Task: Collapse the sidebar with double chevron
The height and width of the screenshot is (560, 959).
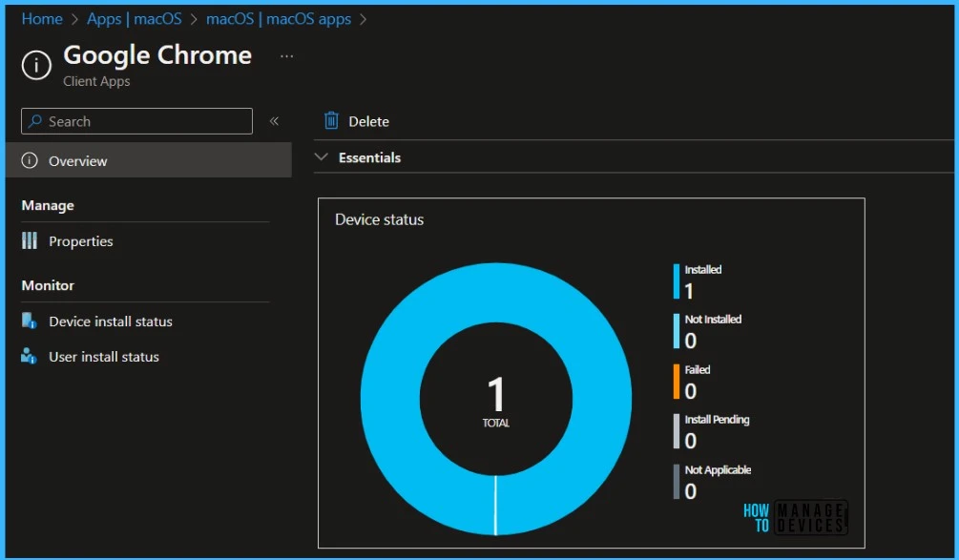Action: [x=274, y=121]
